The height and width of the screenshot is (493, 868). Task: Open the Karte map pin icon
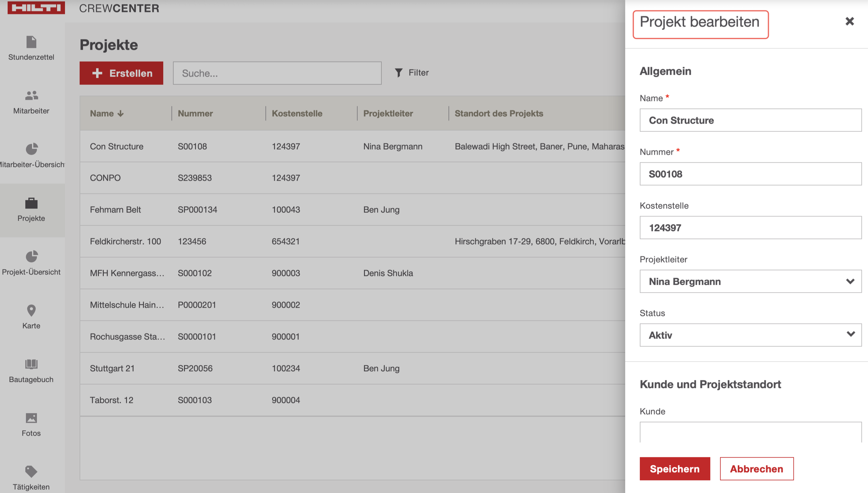coord(31,310)
